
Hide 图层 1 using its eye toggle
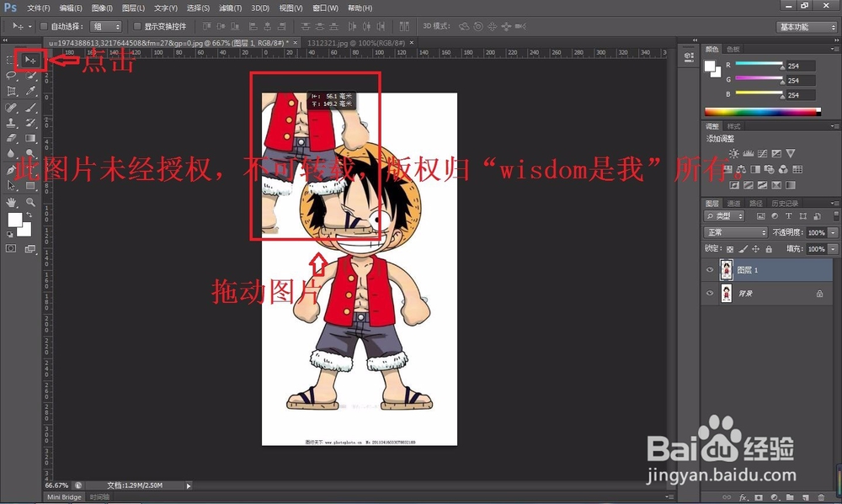710,269
